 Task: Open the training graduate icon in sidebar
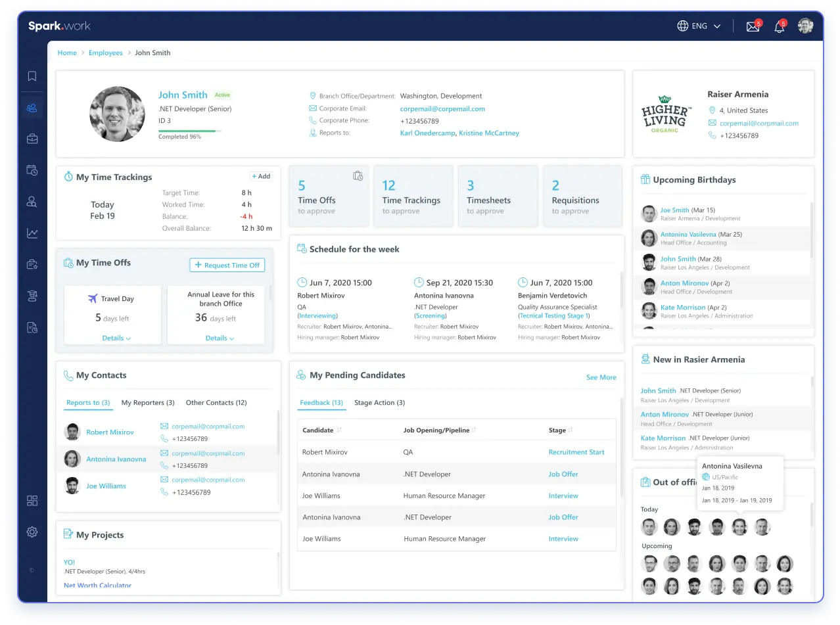click(32, 296)
